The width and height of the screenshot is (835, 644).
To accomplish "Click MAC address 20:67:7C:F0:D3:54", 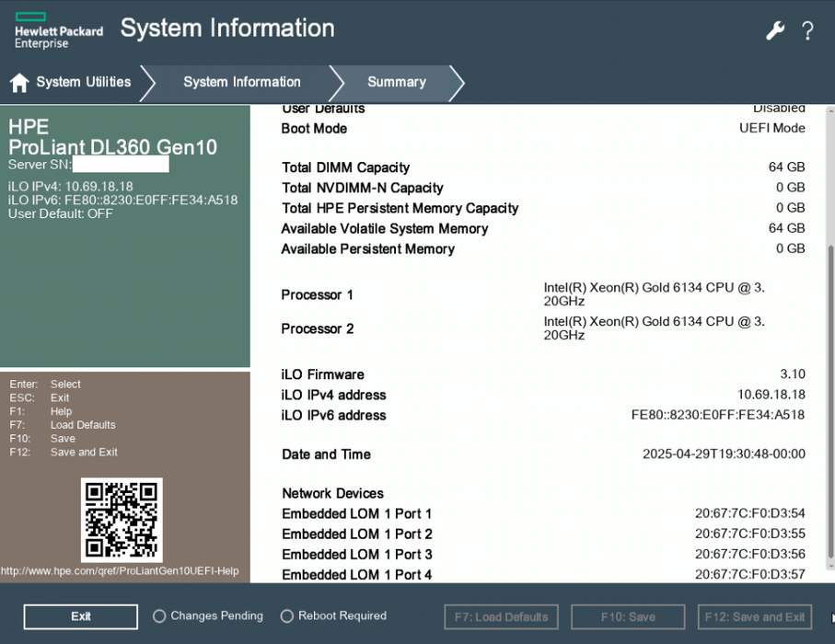I will pos(749,513).
